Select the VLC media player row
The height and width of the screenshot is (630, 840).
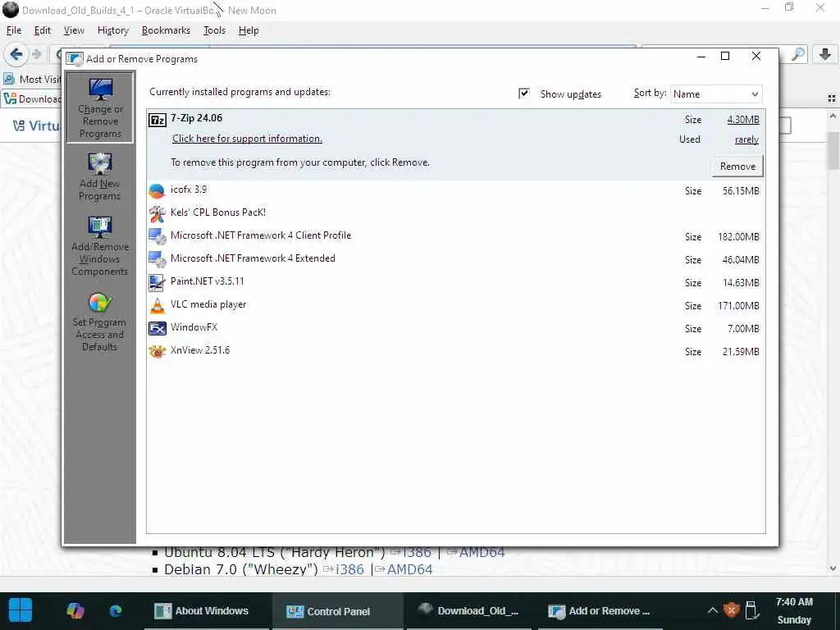click(x=456, y=305)
